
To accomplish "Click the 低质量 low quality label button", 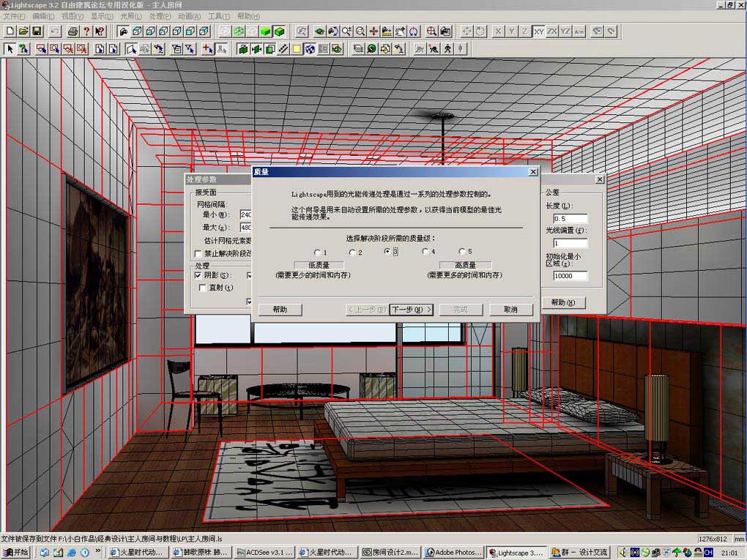I will pyautogui.click(x=319, y=265).
